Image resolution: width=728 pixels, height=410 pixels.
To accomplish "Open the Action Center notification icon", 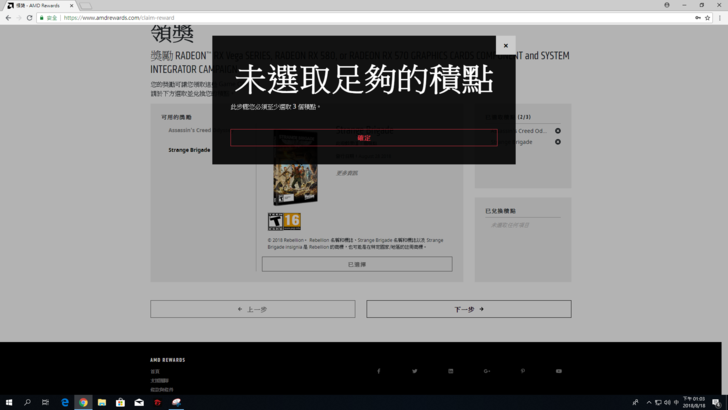I will coord(717,403).
